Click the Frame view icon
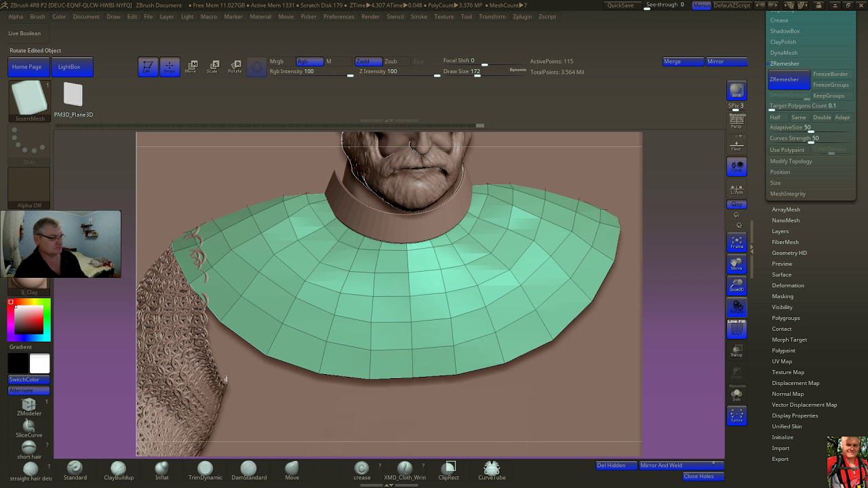868x488 pixels. [x=736, y=242]
